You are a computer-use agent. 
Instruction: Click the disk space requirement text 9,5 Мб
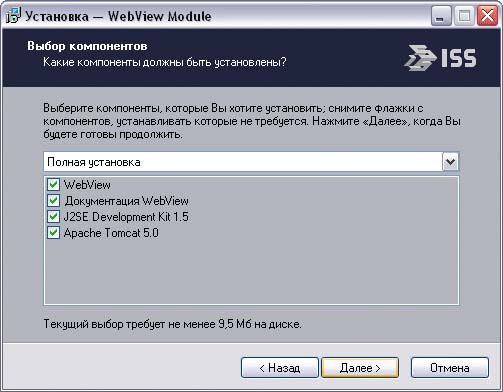[172, 324]
